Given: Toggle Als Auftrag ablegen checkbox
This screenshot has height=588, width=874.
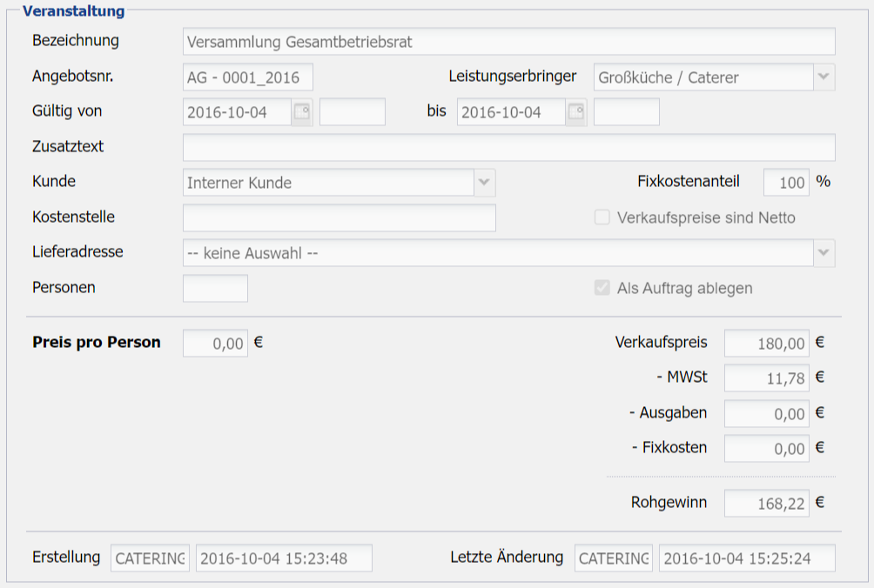Looking at the screenshot, I should tap(602, 288).
